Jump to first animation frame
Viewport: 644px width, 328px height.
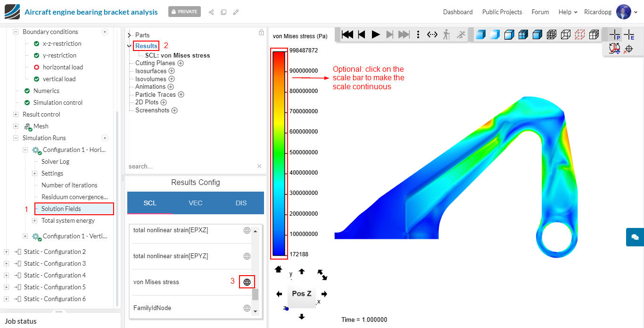[347, 34]
